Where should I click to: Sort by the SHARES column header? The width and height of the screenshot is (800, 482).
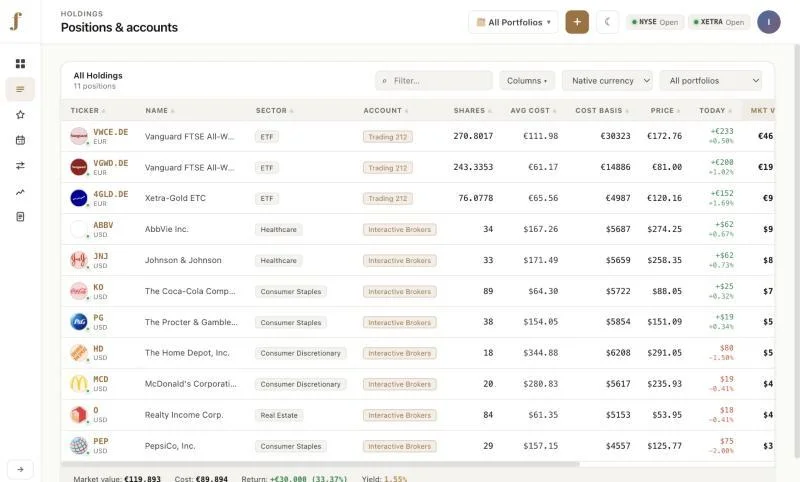click(x=472, y=110)
